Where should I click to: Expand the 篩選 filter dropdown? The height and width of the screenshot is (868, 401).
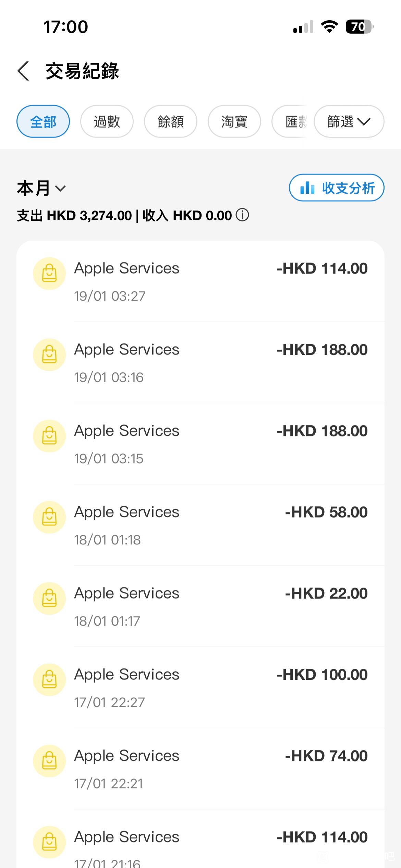(x=349, y=121)
